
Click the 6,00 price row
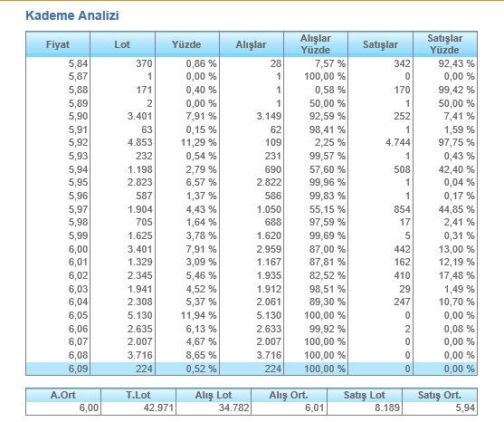(x=252, y=249)
